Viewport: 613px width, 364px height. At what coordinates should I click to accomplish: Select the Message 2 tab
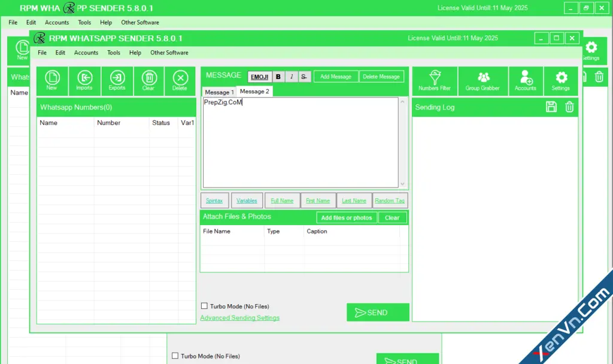click(254, 91)
